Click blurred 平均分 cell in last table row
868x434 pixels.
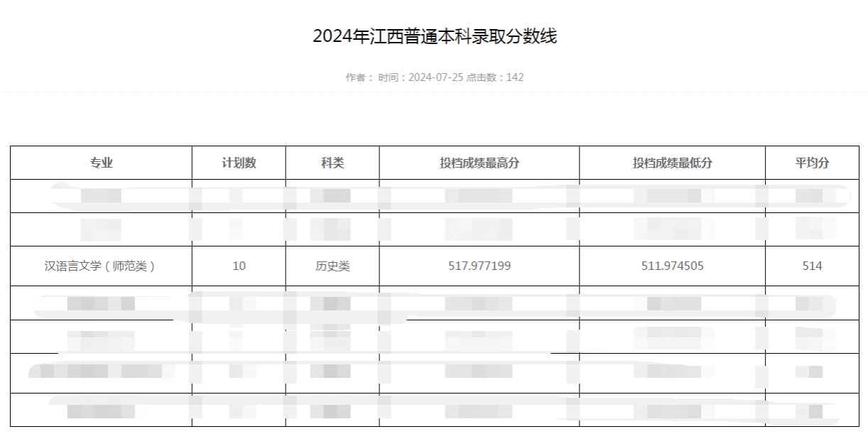pos(812,411)
